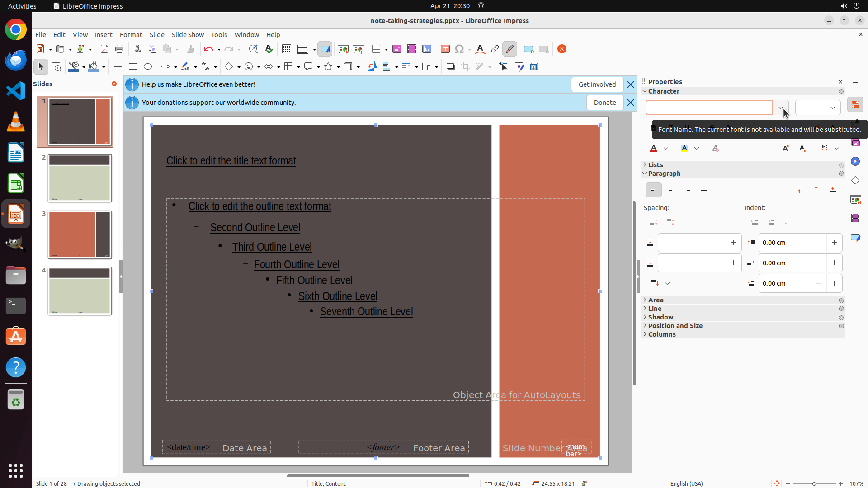868x488 pixels.
Task: Click the Close Master View icon
Action: click(x=562, y=49)
